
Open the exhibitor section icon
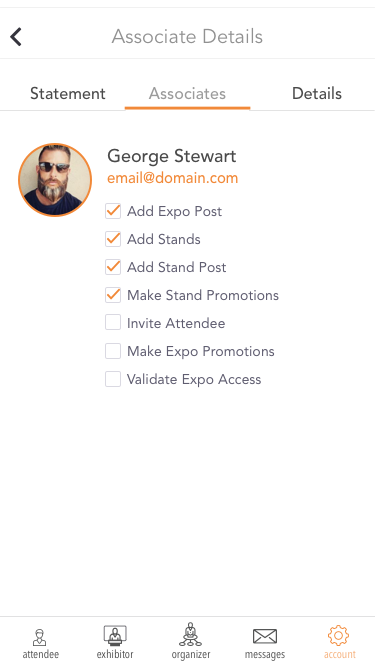[x=115, y=636]
